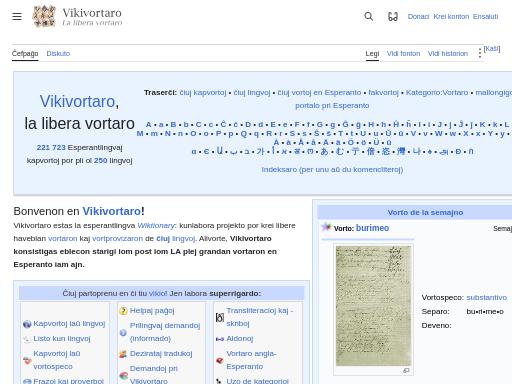The width and height of the screenshot is (512, 384).
Task: Open the Aldonoj link
Action: 240,339
